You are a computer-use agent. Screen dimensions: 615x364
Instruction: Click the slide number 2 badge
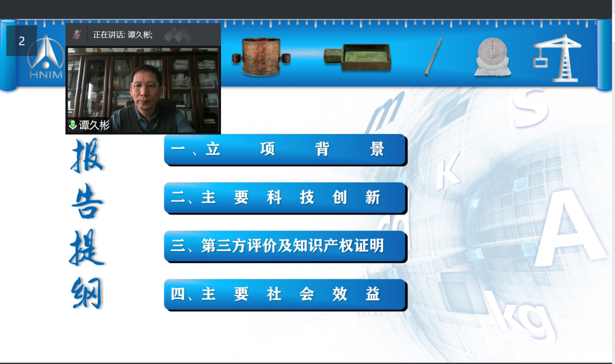[x=22, y=41]
